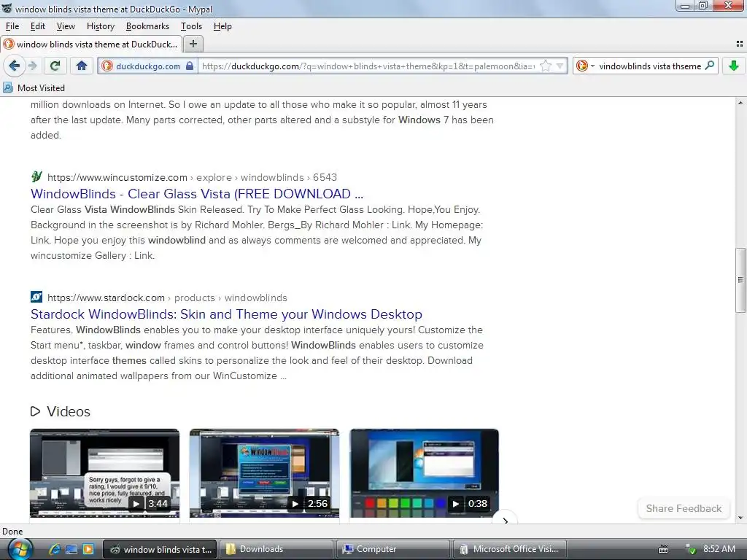Open the search engine selector dropdown

tap(586, 66)
